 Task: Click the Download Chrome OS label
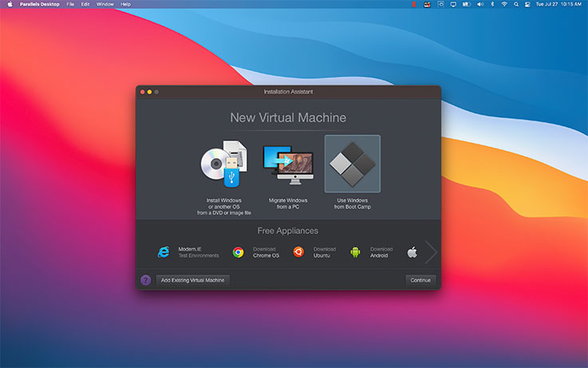pos(266,252)
